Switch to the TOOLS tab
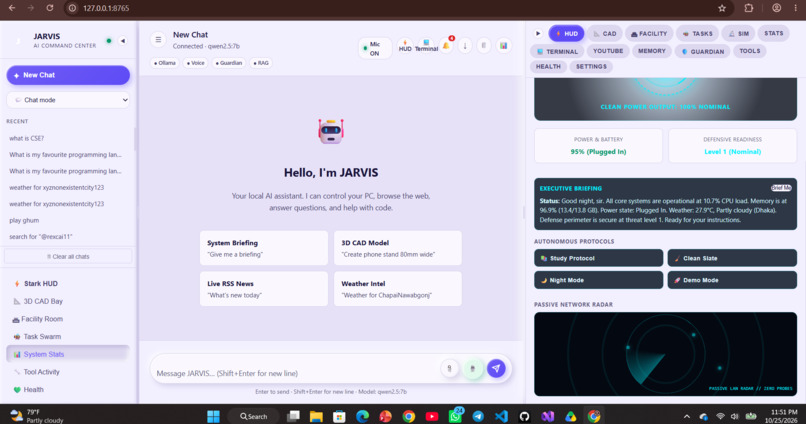 [x=749, y=51]
